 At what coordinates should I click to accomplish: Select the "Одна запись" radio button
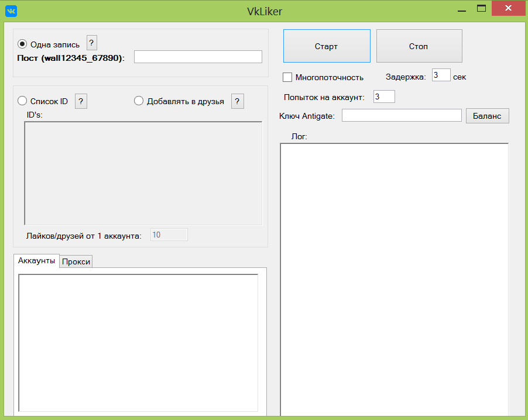(x=22, y=44)
